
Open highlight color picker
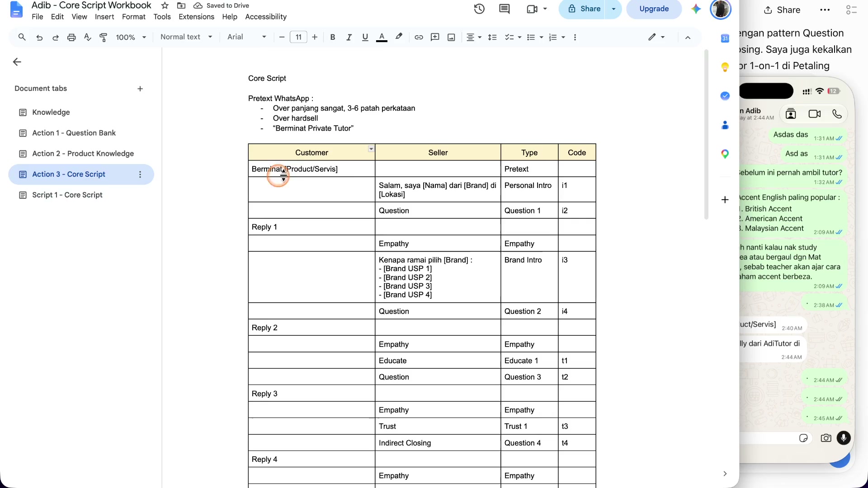click(x=398, y=37)
